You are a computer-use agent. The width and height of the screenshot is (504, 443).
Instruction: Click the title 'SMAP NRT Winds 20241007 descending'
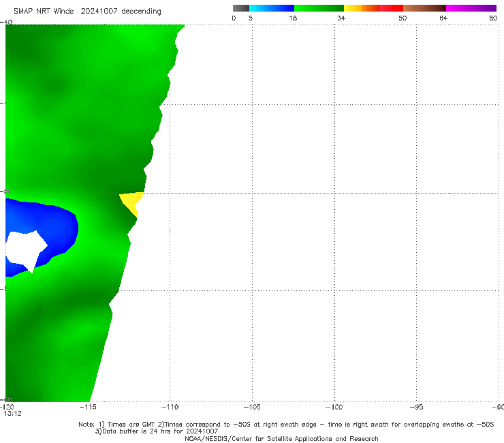[x=87, y=12]
